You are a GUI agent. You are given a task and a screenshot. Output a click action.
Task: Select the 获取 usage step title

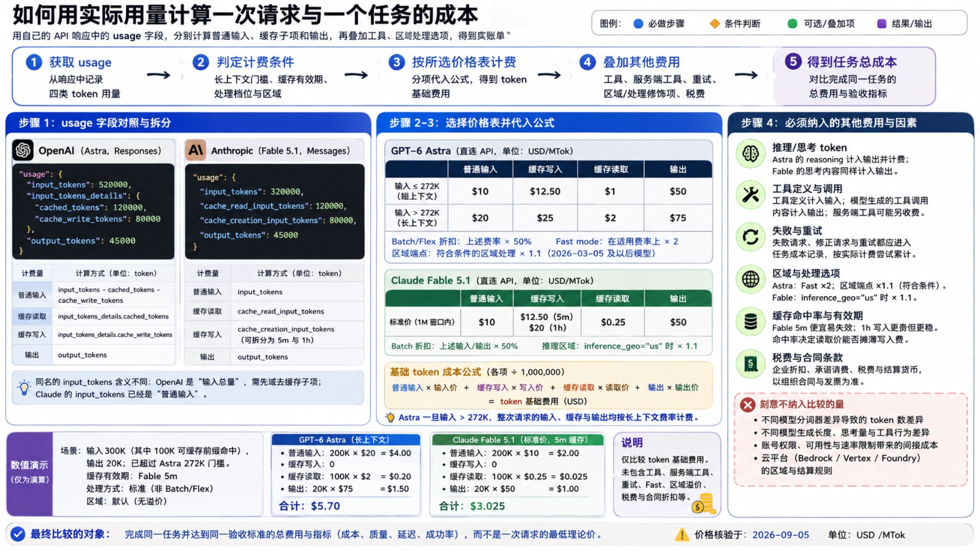(80, 62)
